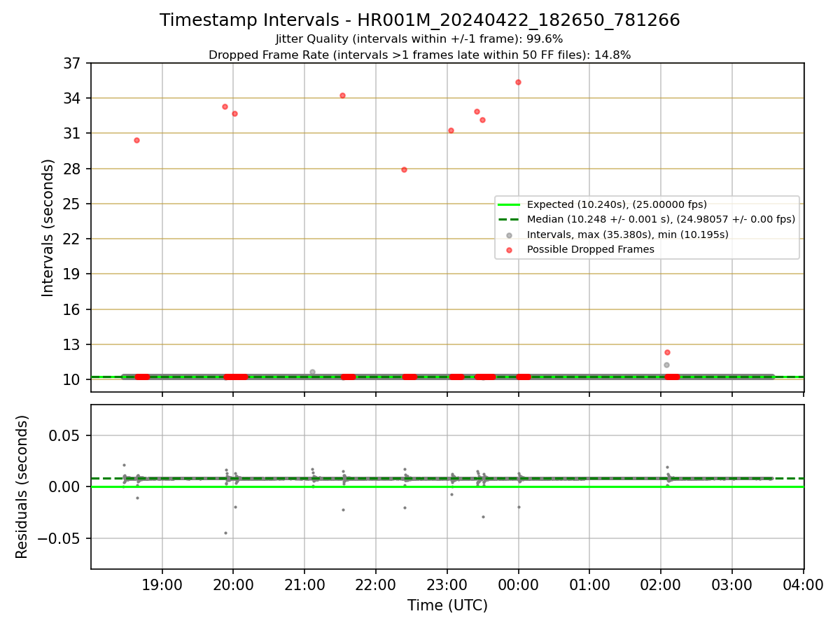Click the highest red dropped-frame dot near 35 seconds
Screen dimensions: 840x630
(x=518, y=82)
